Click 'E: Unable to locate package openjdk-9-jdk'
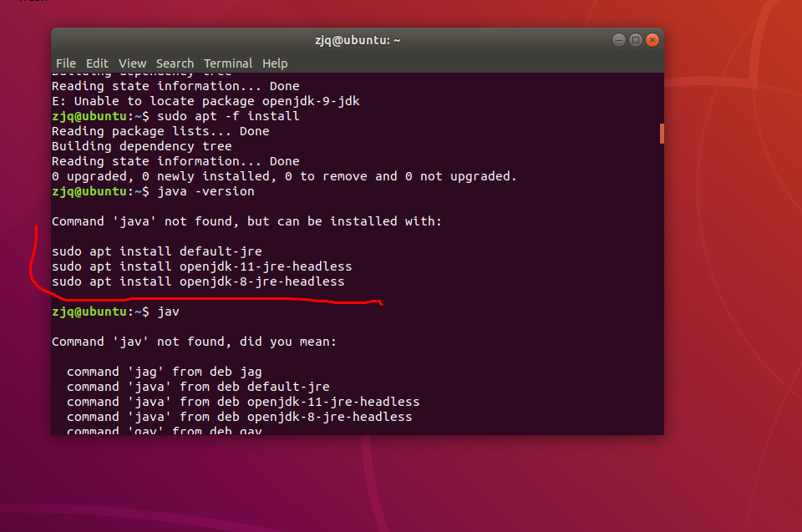The image size is (802, 532). pyautogui.click(x=206, y=101)
